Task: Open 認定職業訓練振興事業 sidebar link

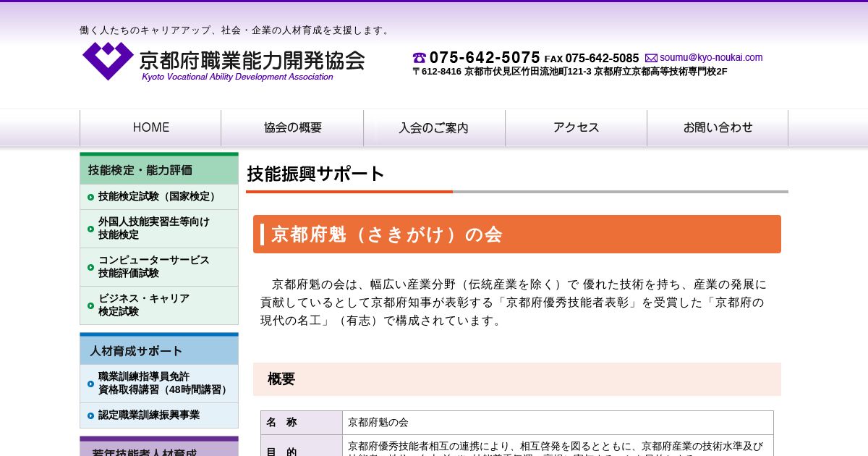Action: pos(159,415)
